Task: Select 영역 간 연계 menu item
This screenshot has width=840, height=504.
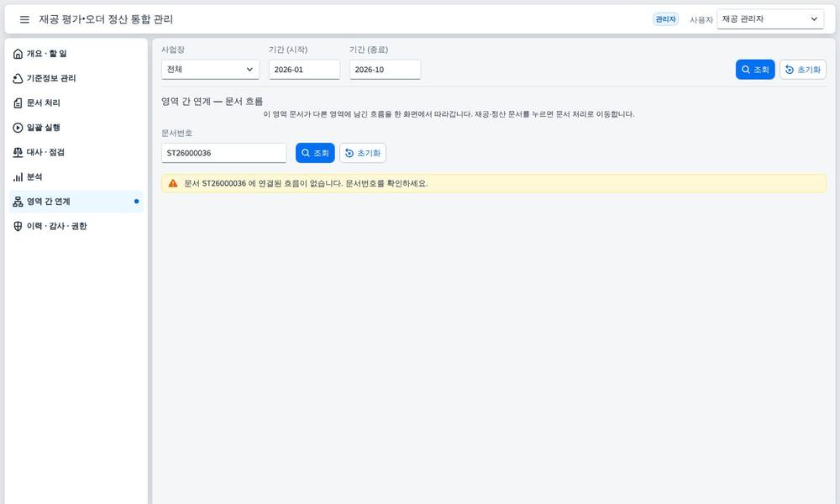Action: pos(76,202)
